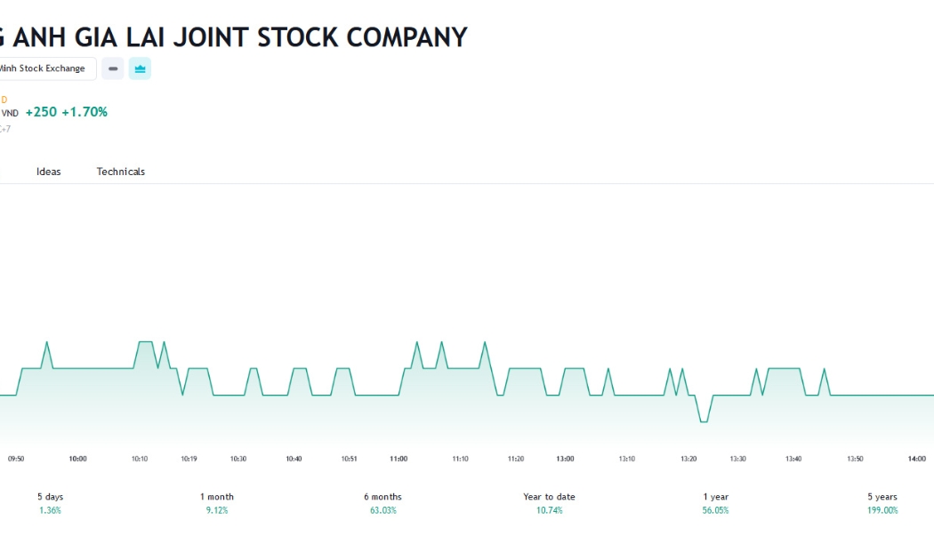This screenshot has width=934, height=560.
Task: Click the 13:00 time axis label
Action: point(565,459)
